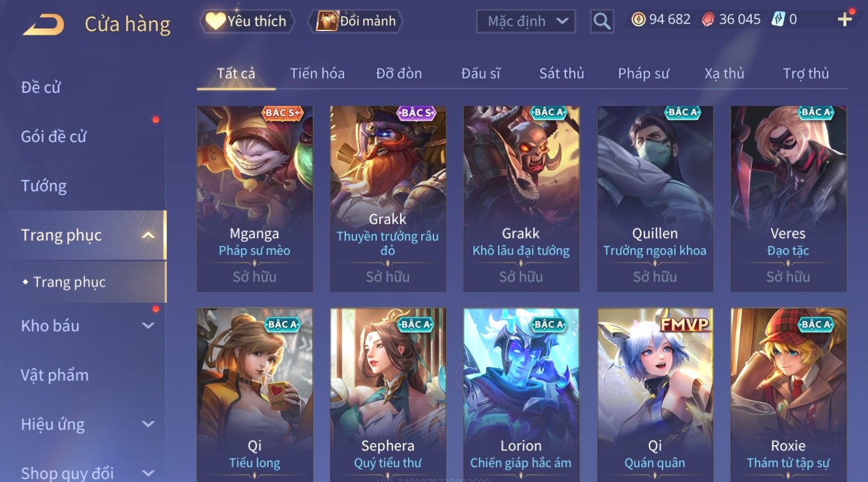Tap the plus icon to add currency
This screenshot has height=482, width=868.
(x=844, y=20)
